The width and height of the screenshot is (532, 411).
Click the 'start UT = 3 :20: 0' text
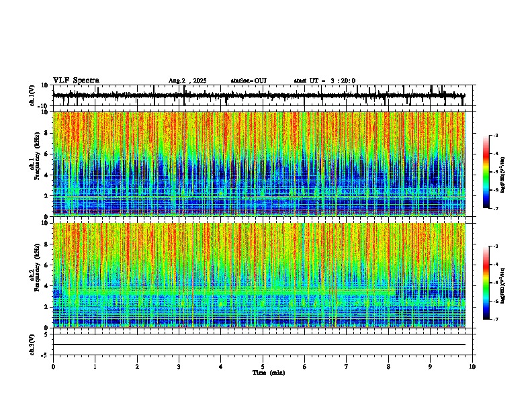point(324,81)
